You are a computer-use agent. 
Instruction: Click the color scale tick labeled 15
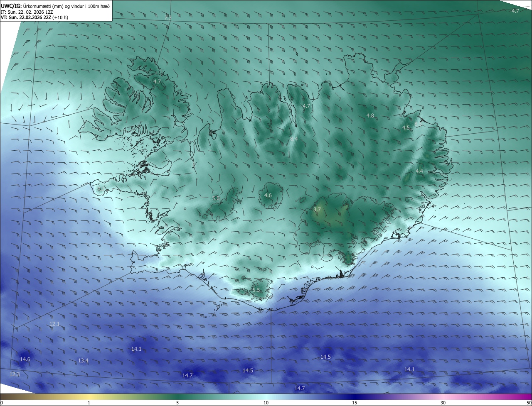pyautogui.click(x=355, y=403)
